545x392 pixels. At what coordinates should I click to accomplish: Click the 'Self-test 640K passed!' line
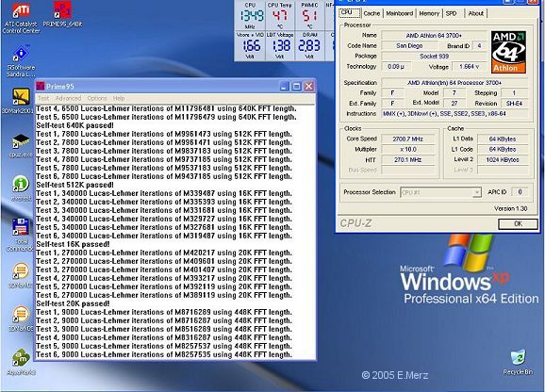(x=74, y=125)
